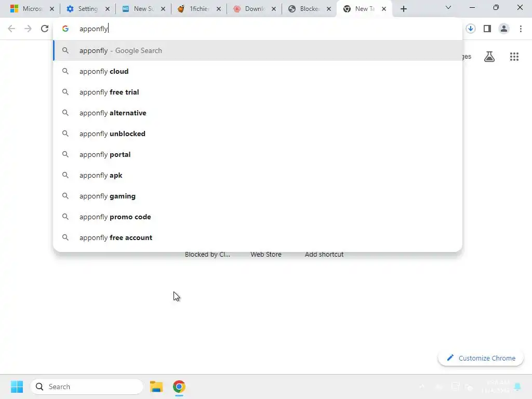The image size is (532, 399).
Task: Open the Windows Start menu
Action: pyautogui.click(x=17, y=387)
